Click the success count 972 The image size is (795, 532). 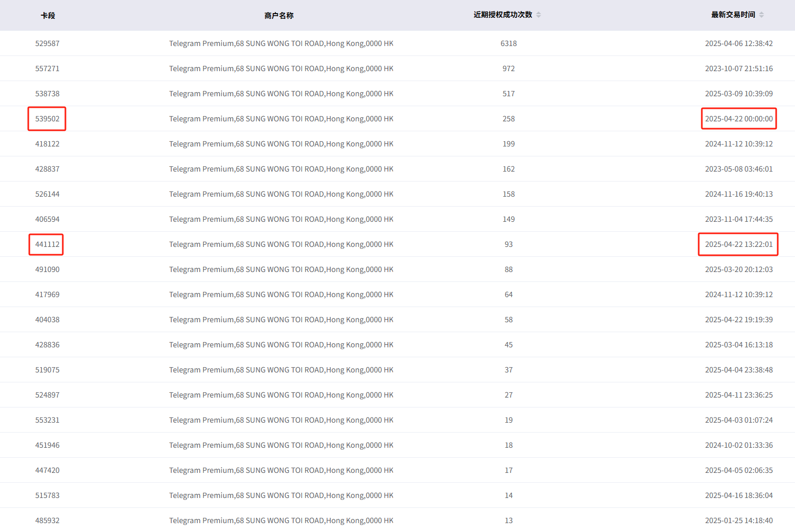509,69
